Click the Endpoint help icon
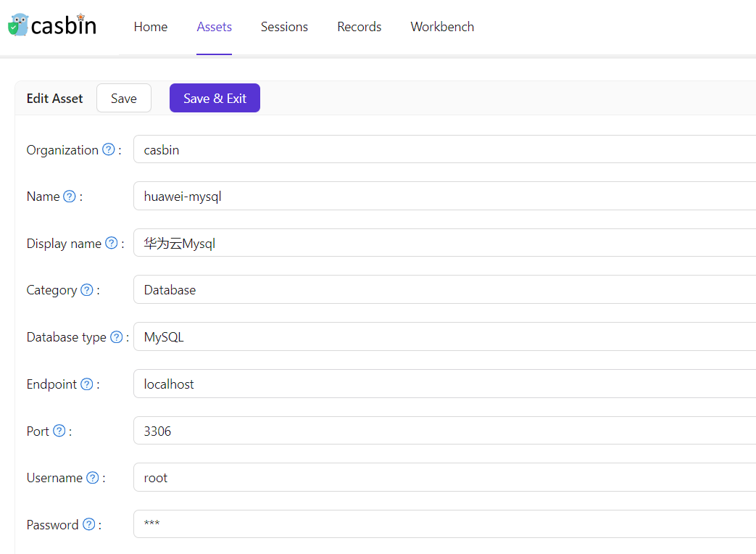Image resolution: width=756 pixels, height=554 pixels. click(87, 384)
